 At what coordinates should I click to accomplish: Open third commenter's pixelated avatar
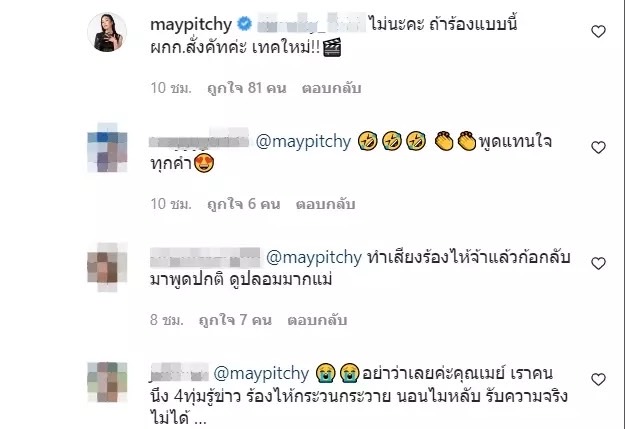pos(107,266)
